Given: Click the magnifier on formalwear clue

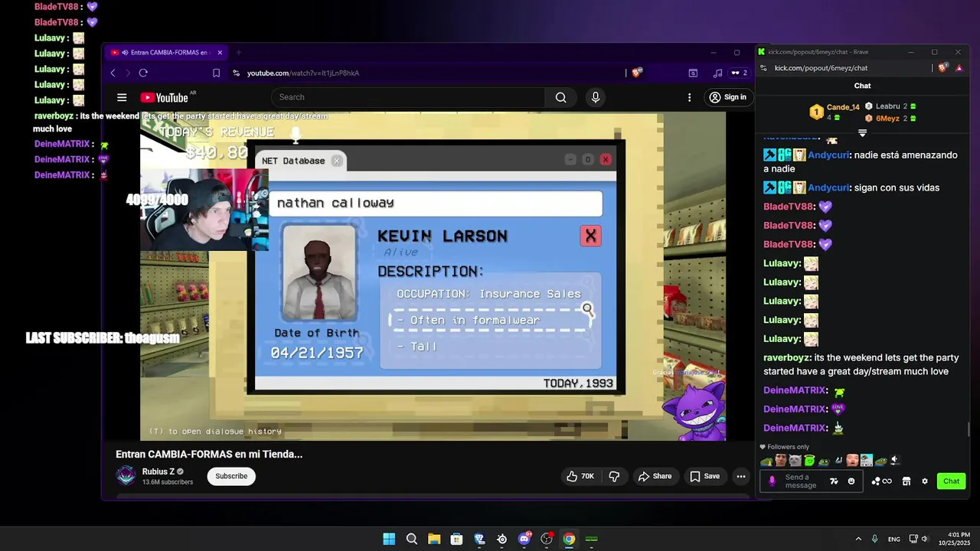Looking at the screenshot, I should point(588,309).
